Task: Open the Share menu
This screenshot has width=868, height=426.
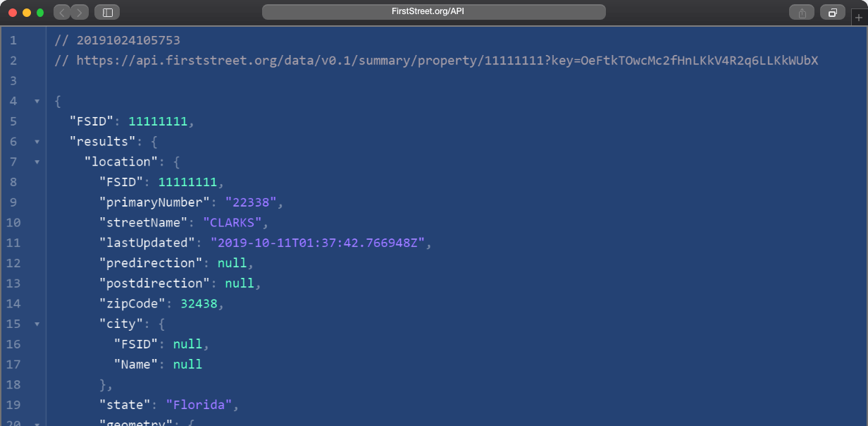Action: click(802, 12)
